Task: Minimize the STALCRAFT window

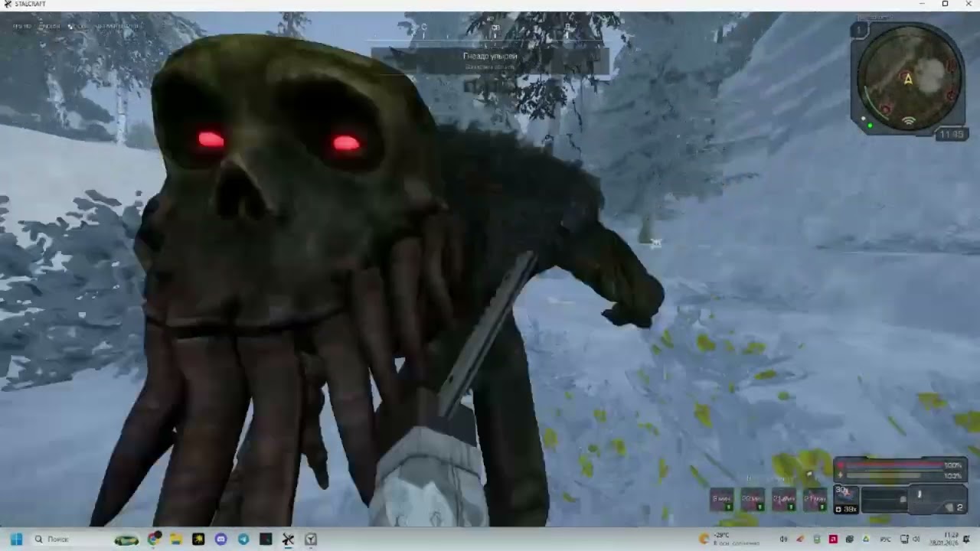Action: tap(923, 4)
